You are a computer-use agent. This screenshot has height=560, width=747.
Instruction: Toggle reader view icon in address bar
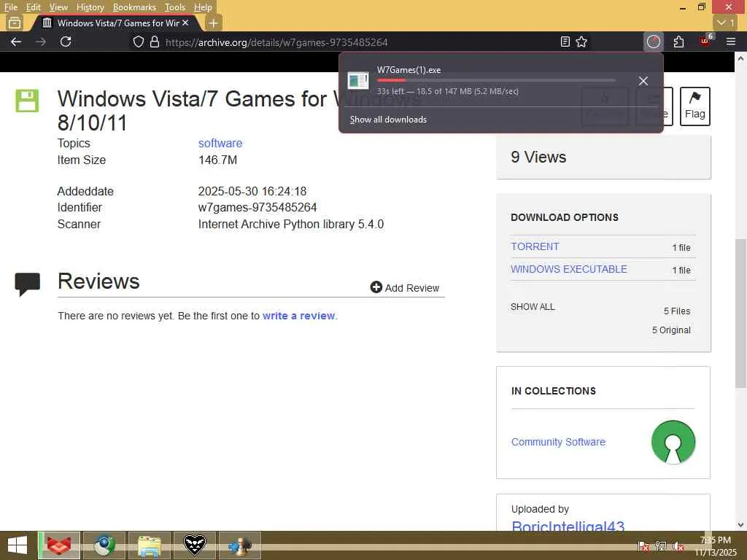click(565, 42)
